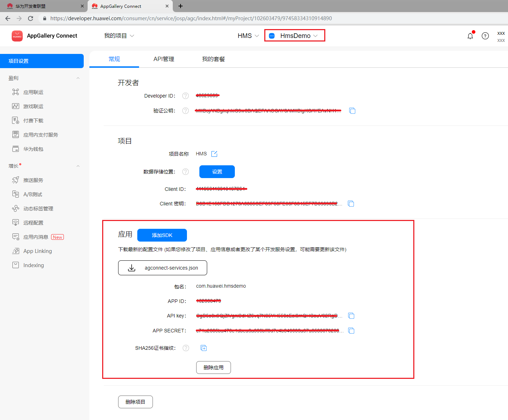
Task: Open 游戏联运 in the sidebar
Action: pyautogui.click(x=33, y=106)
